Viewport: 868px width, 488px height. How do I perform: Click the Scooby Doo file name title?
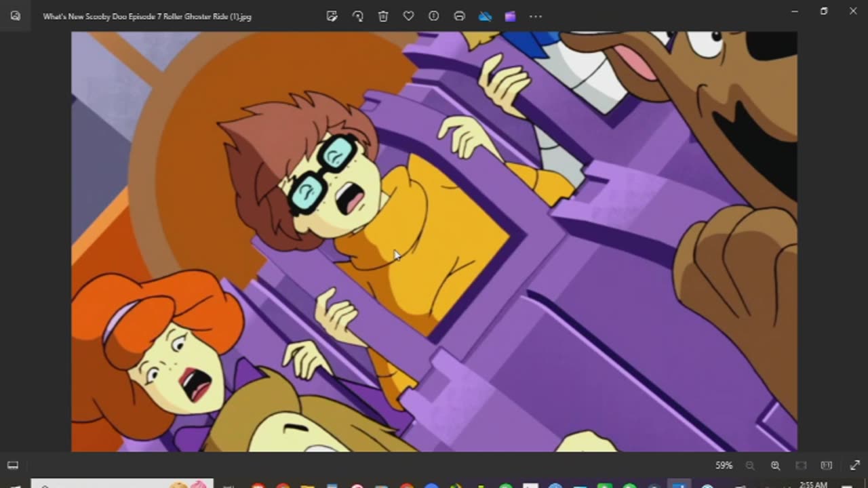[147, 16]
